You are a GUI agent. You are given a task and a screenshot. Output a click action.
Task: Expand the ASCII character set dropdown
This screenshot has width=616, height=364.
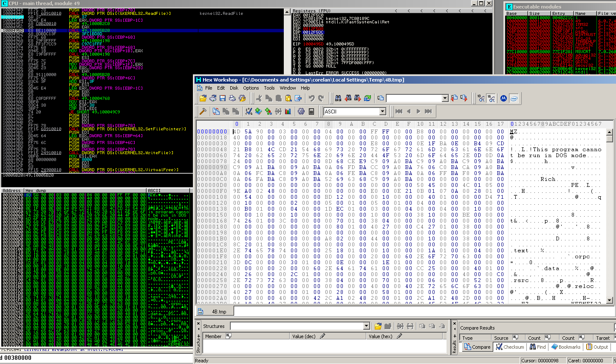(382, 111)
